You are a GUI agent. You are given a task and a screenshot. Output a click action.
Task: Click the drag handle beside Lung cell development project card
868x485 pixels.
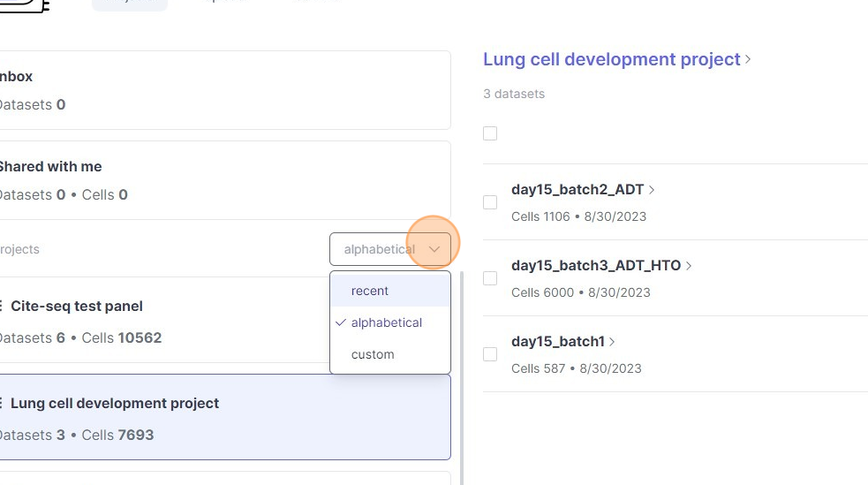pos(2,404)
